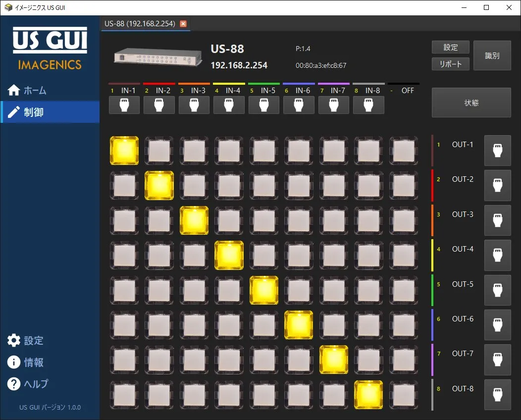
Task: Click the OUT-8 output label
Action: tap(463, 388)
